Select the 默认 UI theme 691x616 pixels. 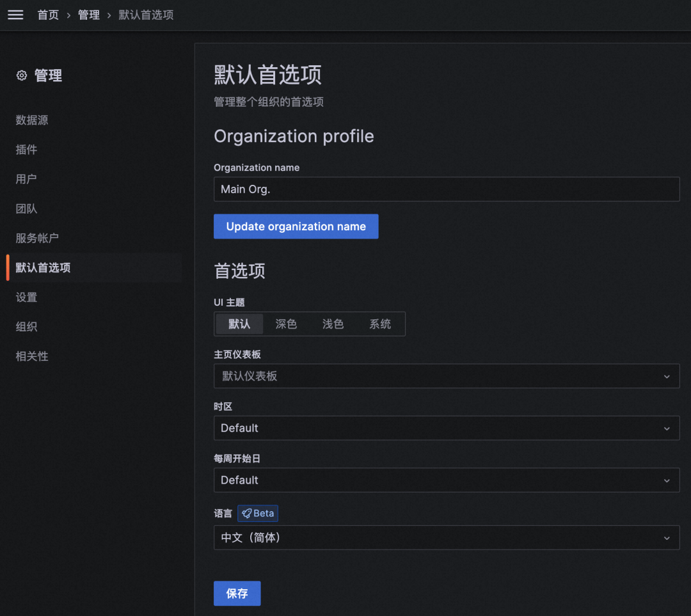pyautogui.click(x=239, y=324)
